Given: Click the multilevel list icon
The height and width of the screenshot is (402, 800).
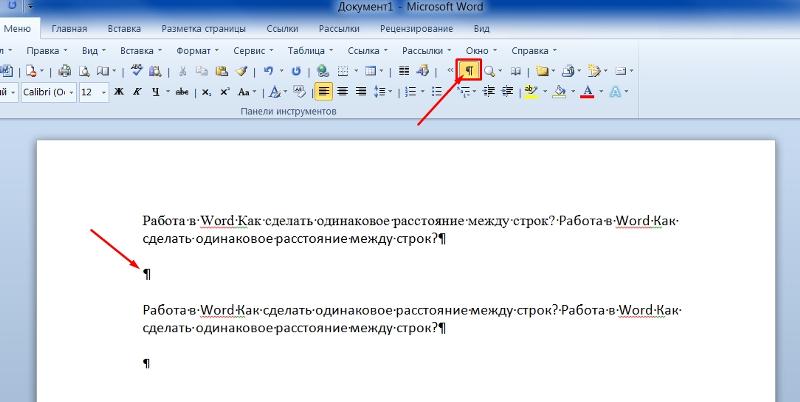Looking at the screenshot, I should [464, 92].
